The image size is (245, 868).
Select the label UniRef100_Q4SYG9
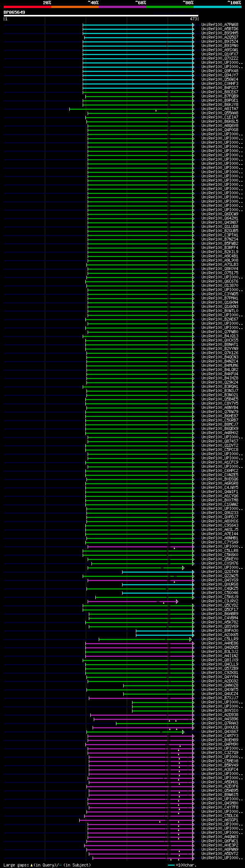click(220, 580)
